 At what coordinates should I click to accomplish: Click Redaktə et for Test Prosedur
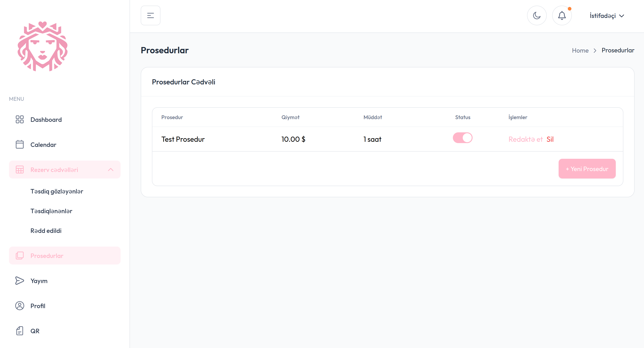[525, 139]
